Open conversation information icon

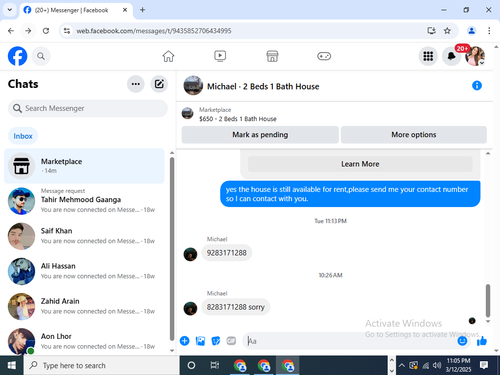477,86
